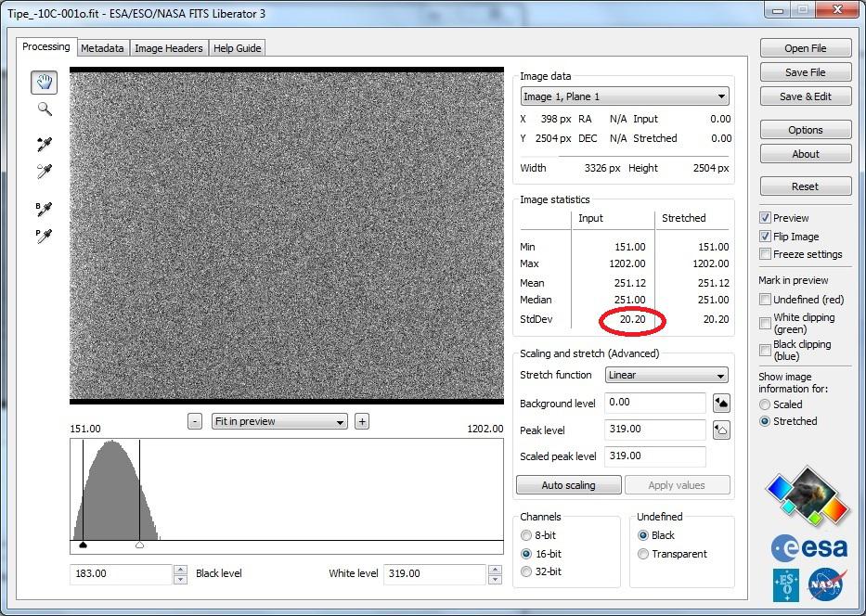The width and height of the screenshot is (866, 616).
Task: Open the Help Guide tab
Action: (237, 48)
